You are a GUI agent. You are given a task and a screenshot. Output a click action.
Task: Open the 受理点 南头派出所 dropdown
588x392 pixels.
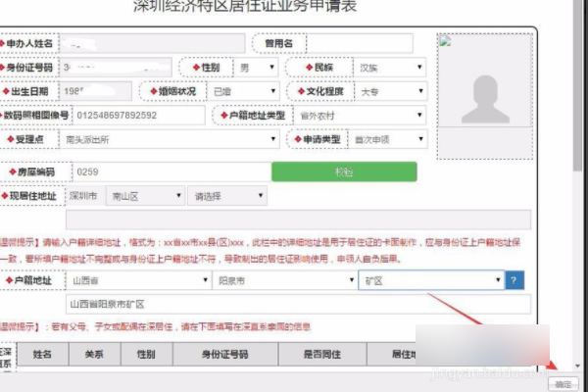[170, 139]
